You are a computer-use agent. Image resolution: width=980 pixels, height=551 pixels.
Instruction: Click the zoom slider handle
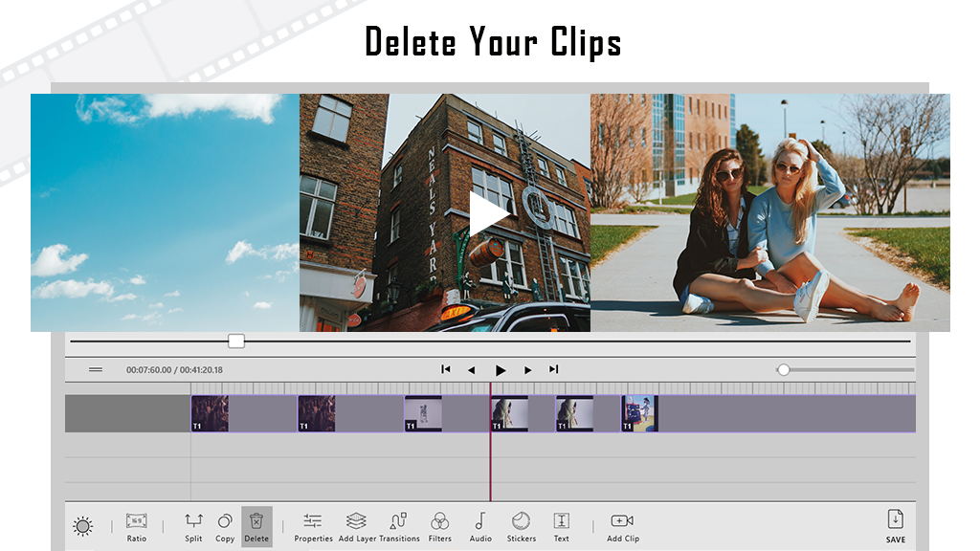pos(783,369)
